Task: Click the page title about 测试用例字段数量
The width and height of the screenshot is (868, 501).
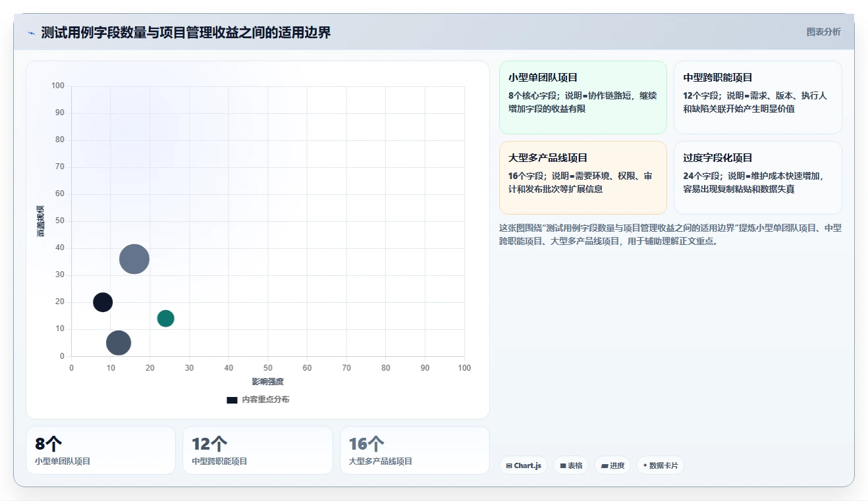Action: (x=186, y=32)
